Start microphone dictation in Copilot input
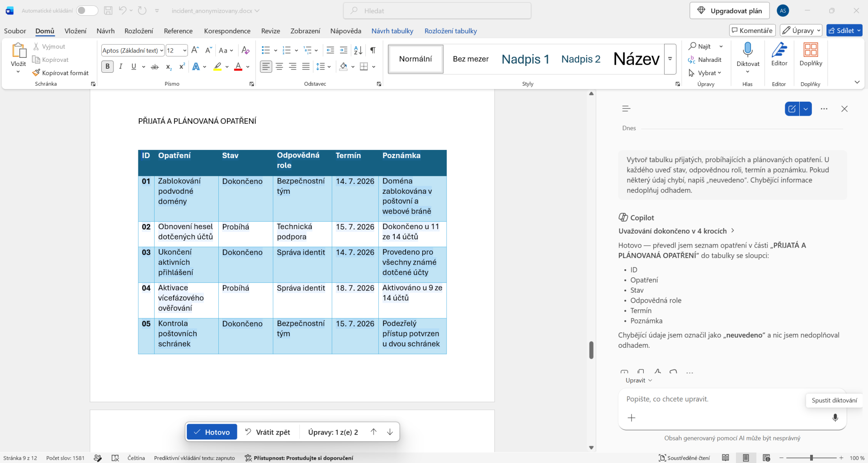 [x=835, y=418]
